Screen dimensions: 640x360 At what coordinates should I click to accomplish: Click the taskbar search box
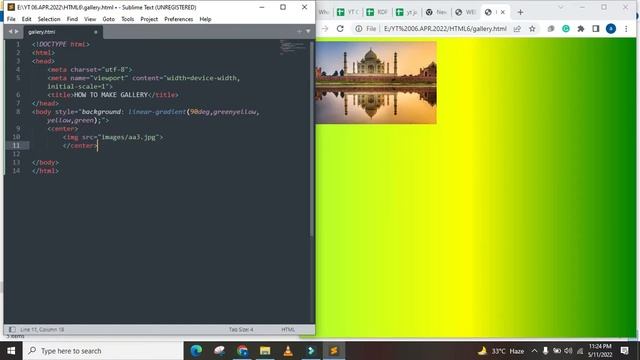tap(103, 351)
